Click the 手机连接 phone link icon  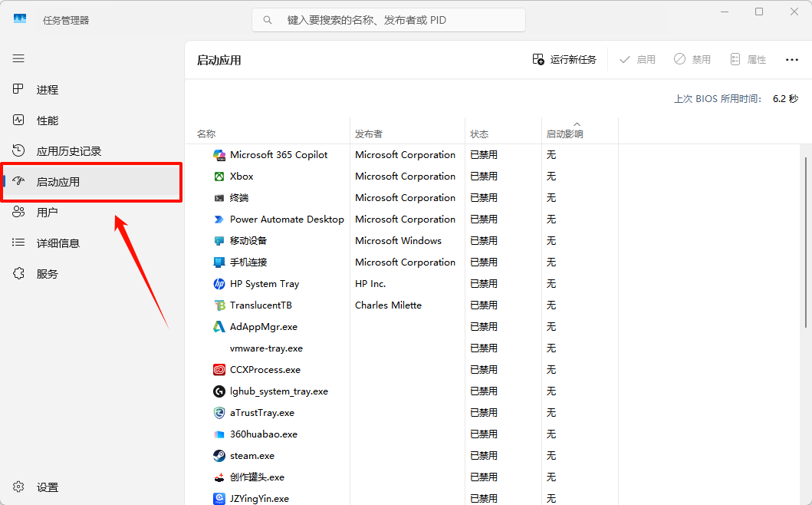[x=219, y=262]
